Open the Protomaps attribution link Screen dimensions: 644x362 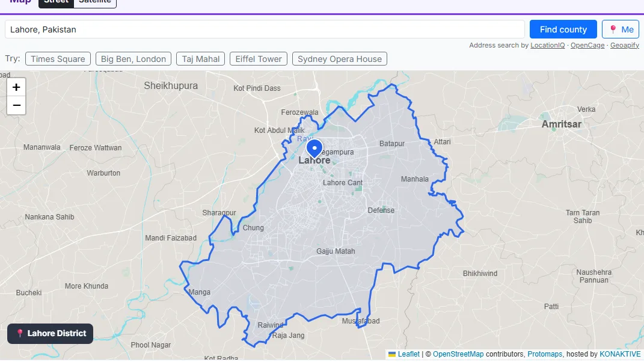pyautogui.click(x=545, y=354)
